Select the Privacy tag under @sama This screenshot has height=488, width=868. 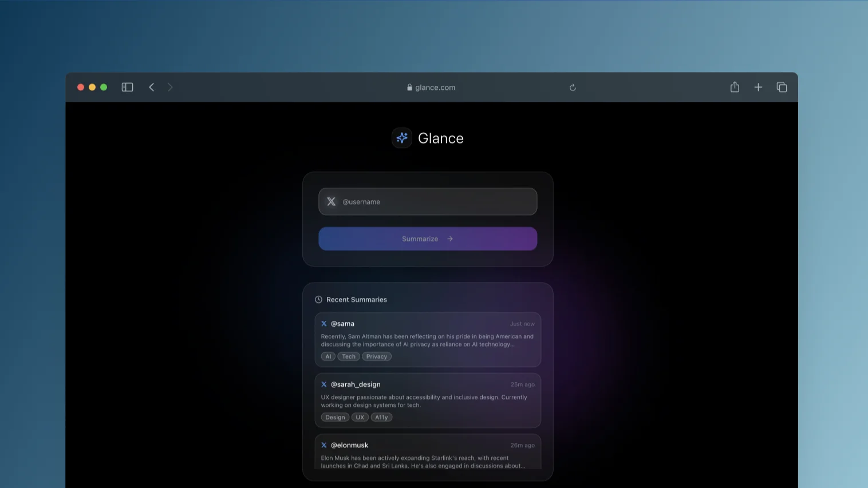point(377,356)
